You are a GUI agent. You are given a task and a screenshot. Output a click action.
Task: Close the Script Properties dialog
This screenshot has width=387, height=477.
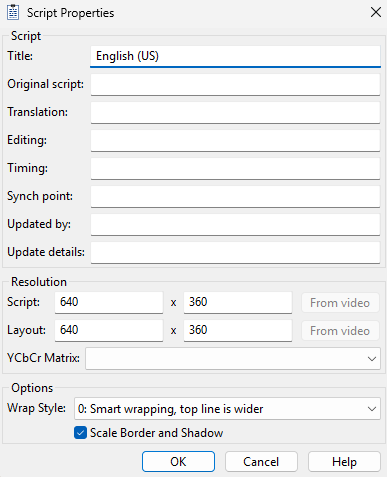[376, 12]
